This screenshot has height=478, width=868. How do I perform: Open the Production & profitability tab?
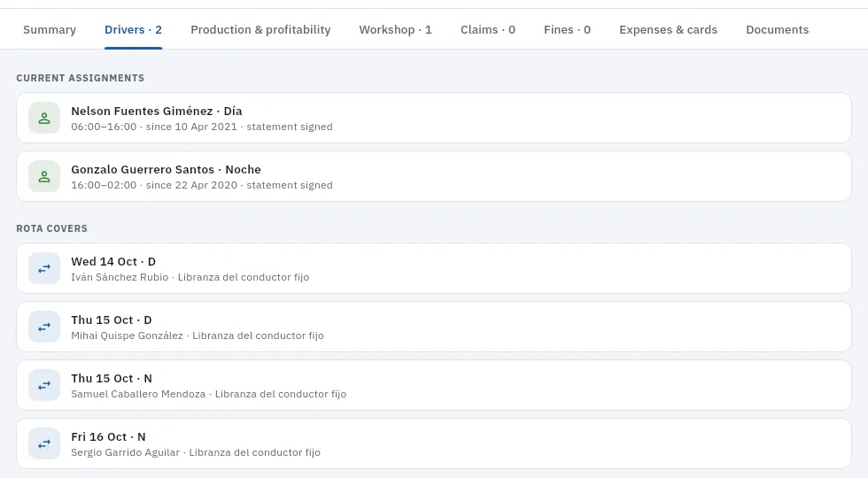click(x=260, y=30)
